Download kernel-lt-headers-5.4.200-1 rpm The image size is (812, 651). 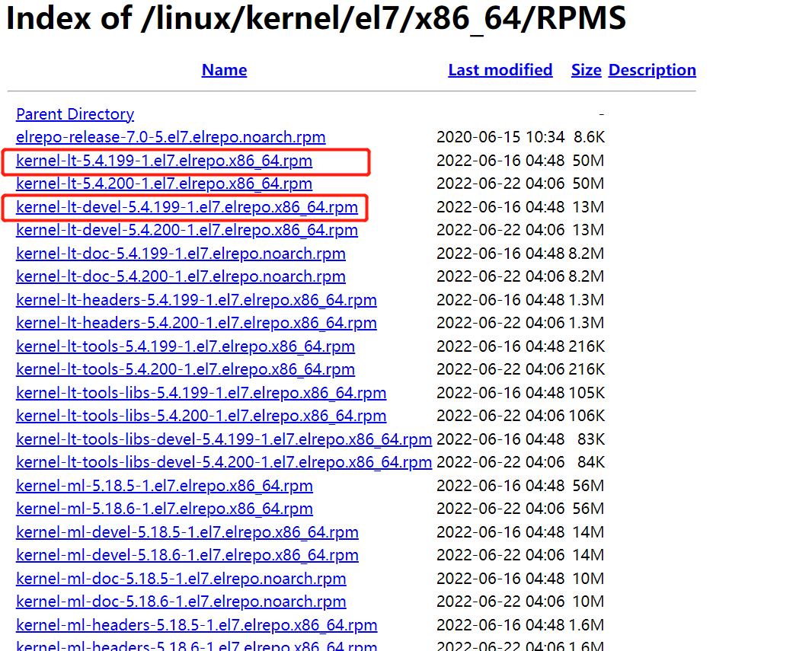coord(196,323)
